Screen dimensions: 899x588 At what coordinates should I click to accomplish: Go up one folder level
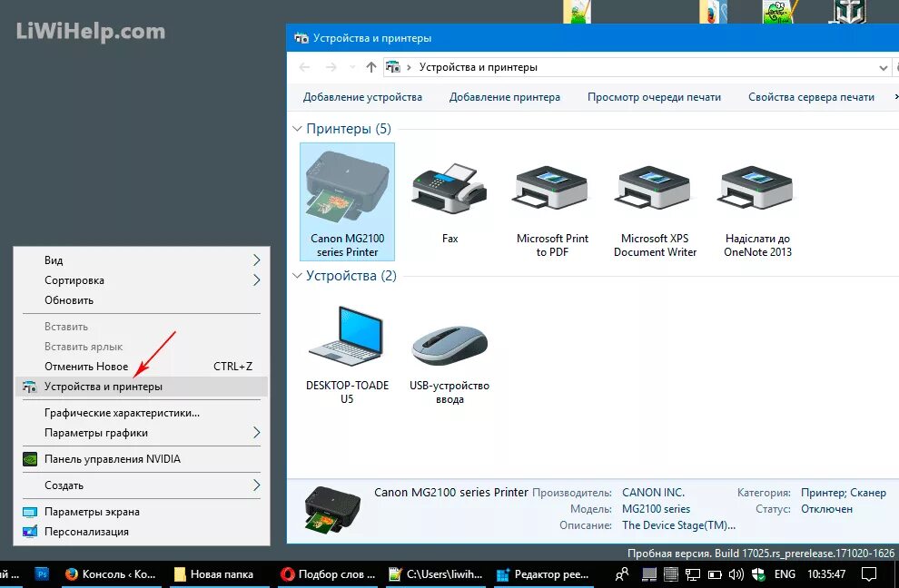371,68
